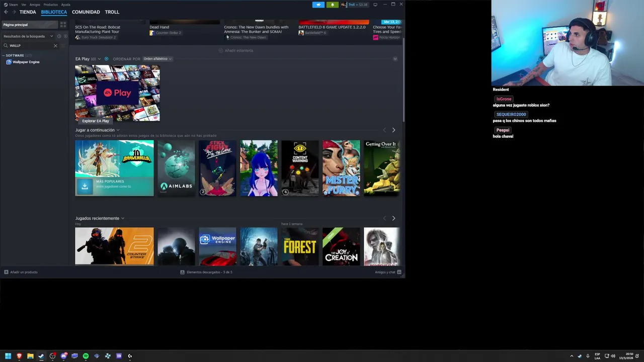Click the Euro Truck Simulator 2 tag
644x362 pixels.
click(96, 37)
